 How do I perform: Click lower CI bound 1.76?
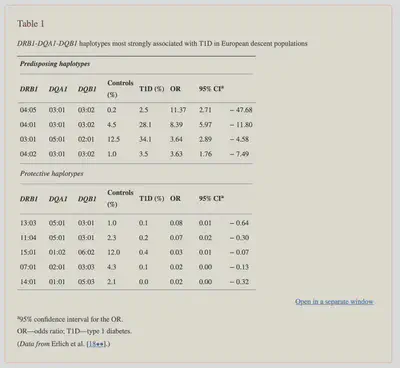205,154
